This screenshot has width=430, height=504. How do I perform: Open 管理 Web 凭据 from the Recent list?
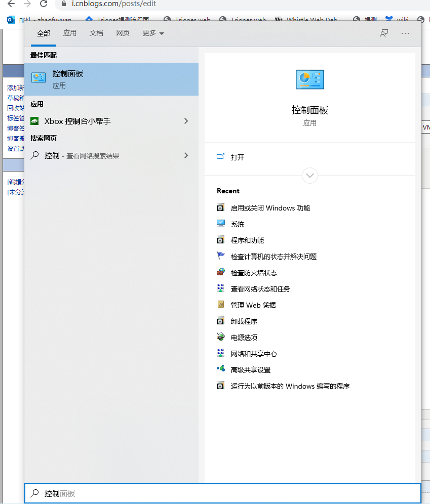tap(253, 305)
